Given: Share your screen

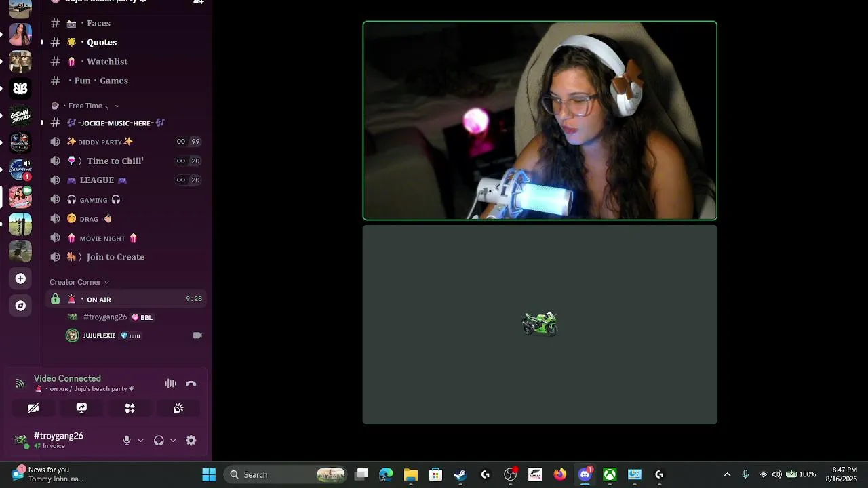Looking at the screenshot, I should [81, 408].
